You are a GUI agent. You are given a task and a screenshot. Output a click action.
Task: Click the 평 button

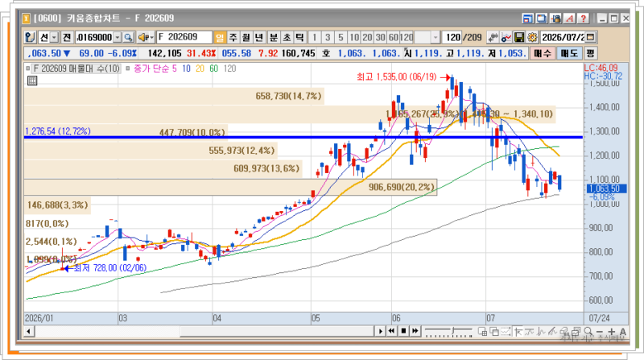[590, 53]
